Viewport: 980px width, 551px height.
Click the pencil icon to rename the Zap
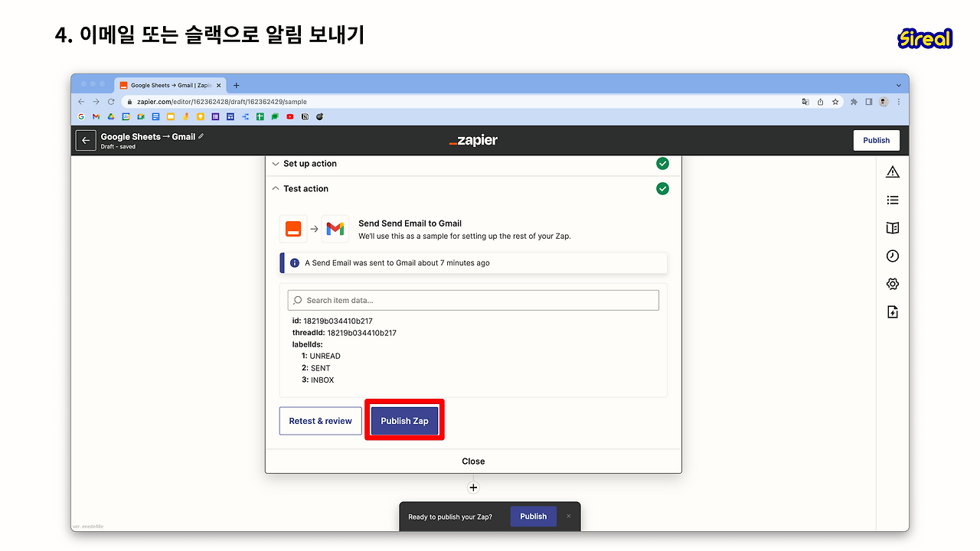click(x=201, y=136)
